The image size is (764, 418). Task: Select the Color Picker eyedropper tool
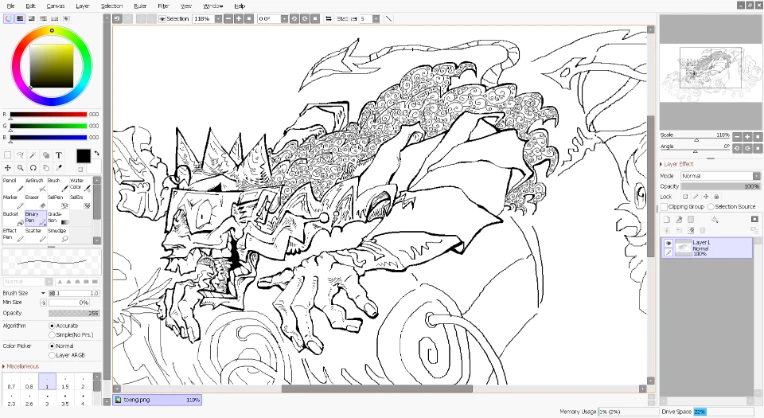tap(58, 168)
